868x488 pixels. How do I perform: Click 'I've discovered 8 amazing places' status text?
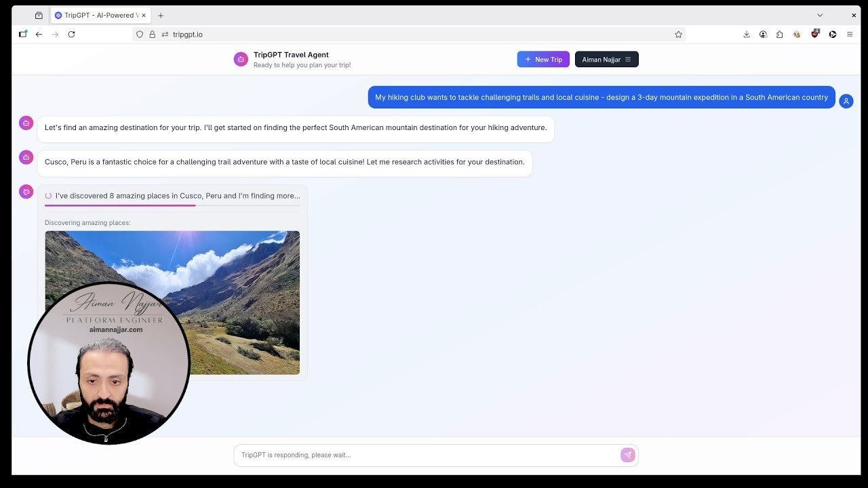point(178,196)
